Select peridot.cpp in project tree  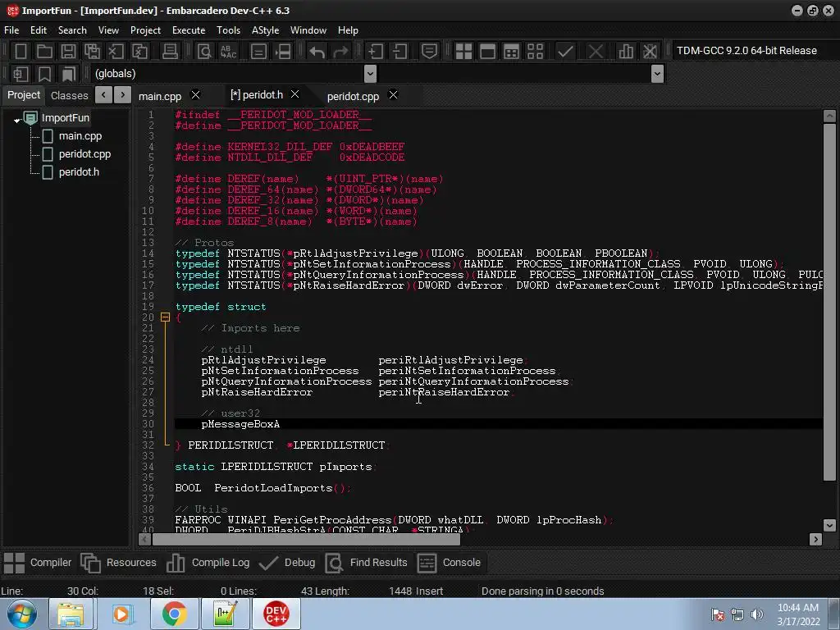(x=84, y=154)
